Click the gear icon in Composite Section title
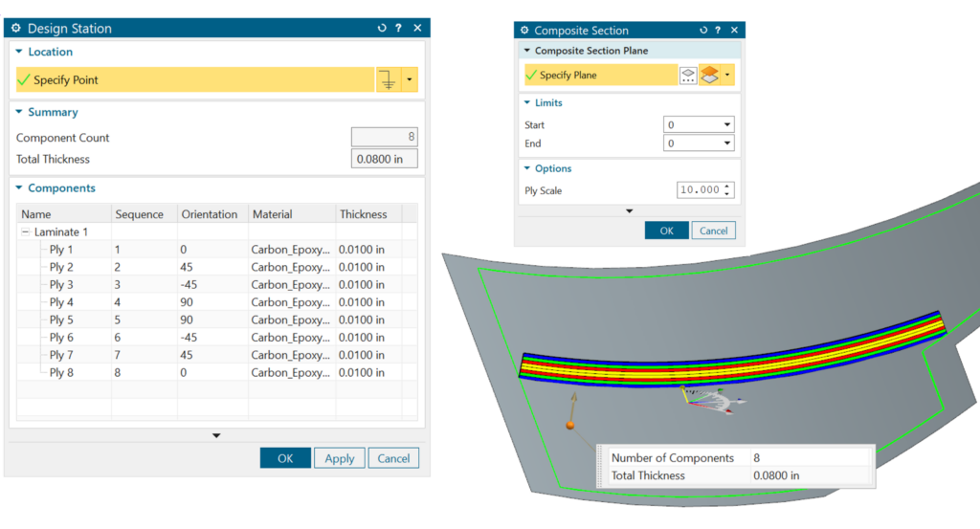Image resolution: width=980 pixels, height=529 pixels. click(523, 31)
